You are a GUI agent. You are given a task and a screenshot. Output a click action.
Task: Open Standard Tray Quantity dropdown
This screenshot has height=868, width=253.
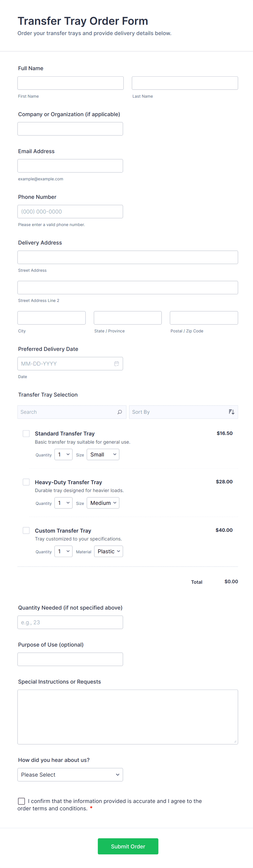63,455
